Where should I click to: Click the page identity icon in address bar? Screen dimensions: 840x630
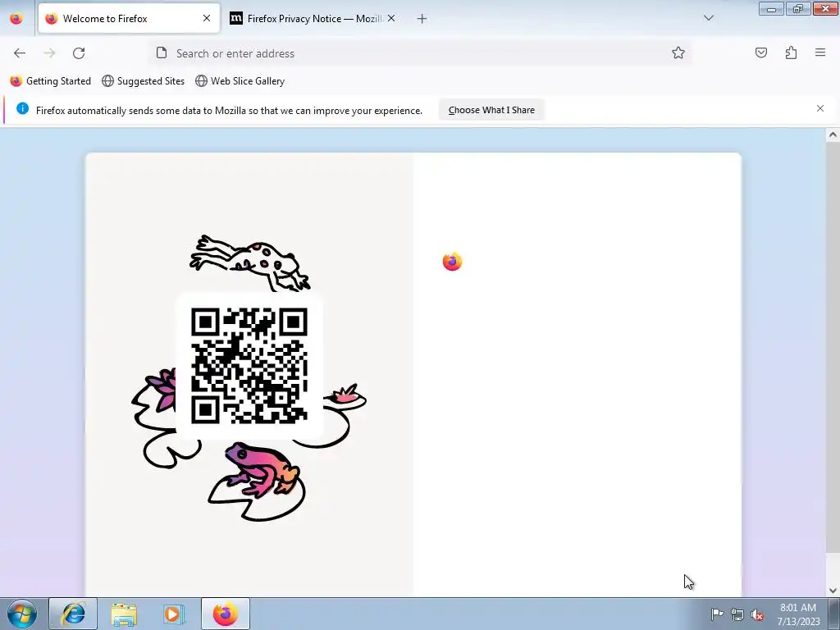pyautogui.click(x=162, y=52)
